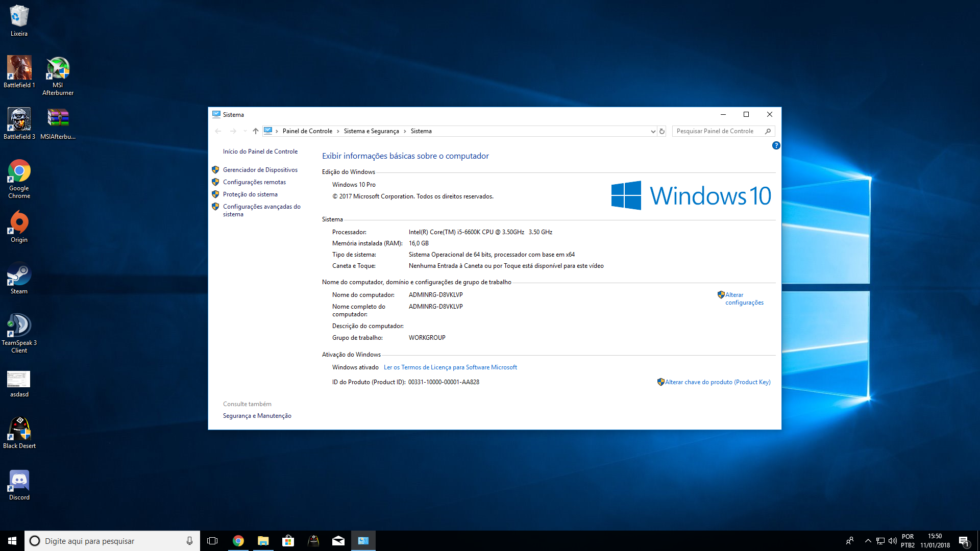Open the Windows Start menu
The image size is (980, 551).
[12, 541]
